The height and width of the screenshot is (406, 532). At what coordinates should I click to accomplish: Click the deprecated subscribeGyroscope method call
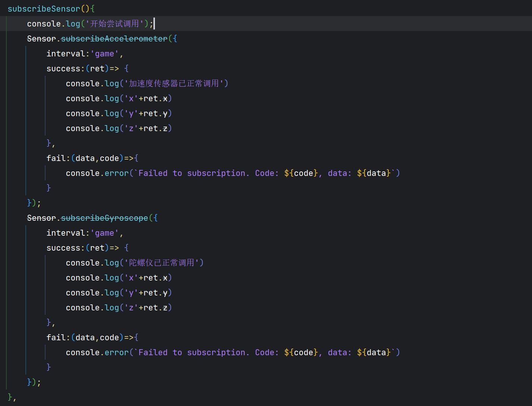click(104, 218)
